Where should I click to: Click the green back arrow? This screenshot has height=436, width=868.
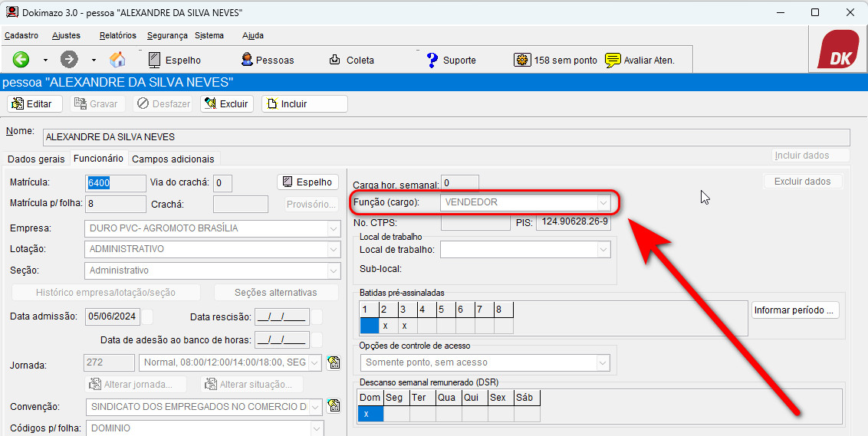[21, 60]
